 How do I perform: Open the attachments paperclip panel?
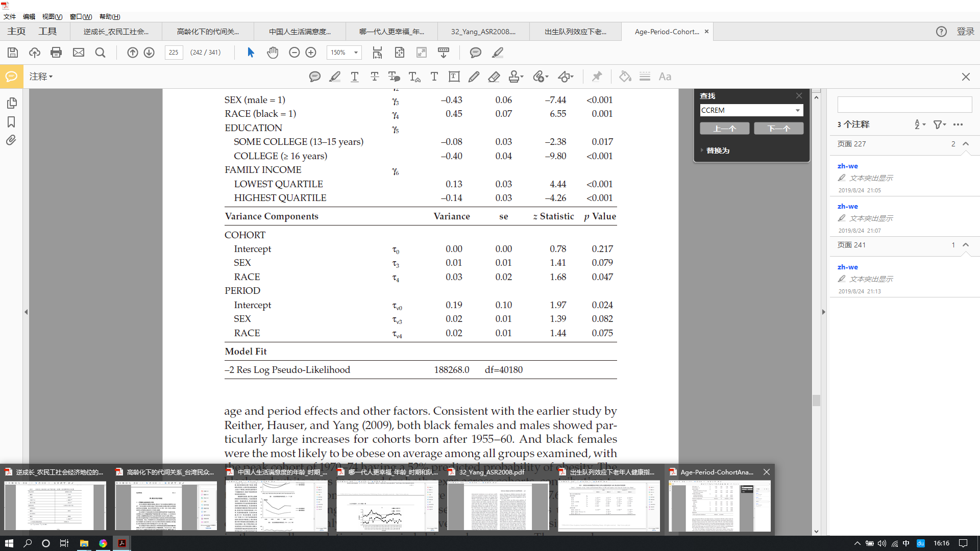pyautogui.click(x=11, y=140)
